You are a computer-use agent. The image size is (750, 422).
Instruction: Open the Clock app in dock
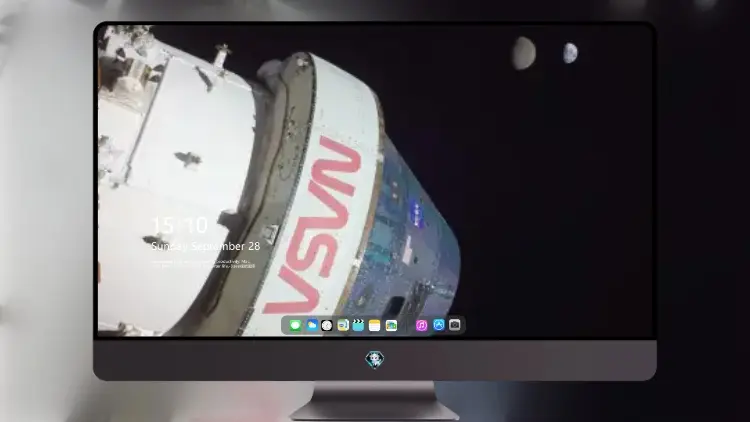[327, 325]
